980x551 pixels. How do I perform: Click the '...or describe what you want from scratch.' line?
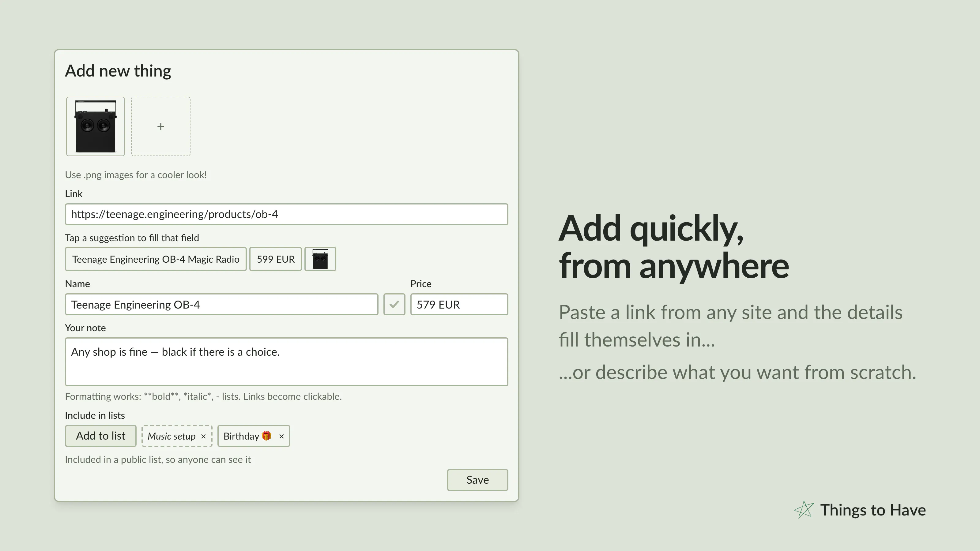pos(737,372)
